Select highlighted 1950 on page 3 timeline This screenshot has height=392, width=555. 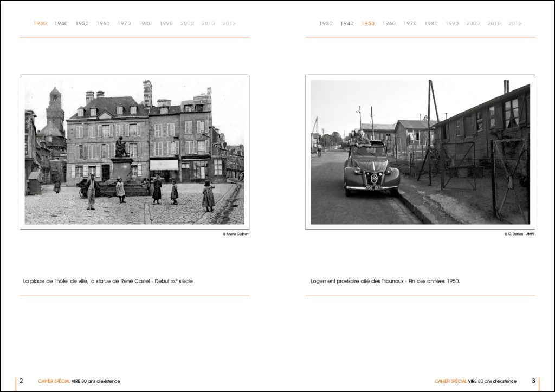point(368,24)
